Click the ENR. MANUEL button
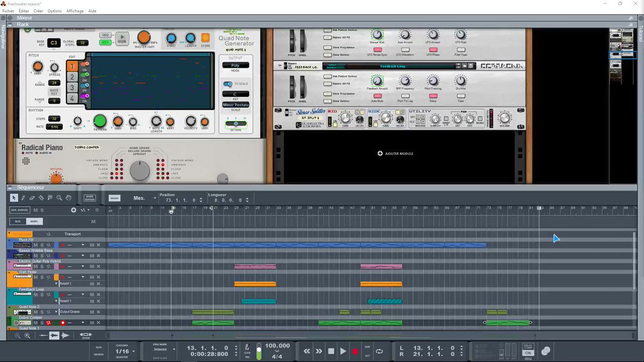The image size is (644, 362). [x=20, y=210]
